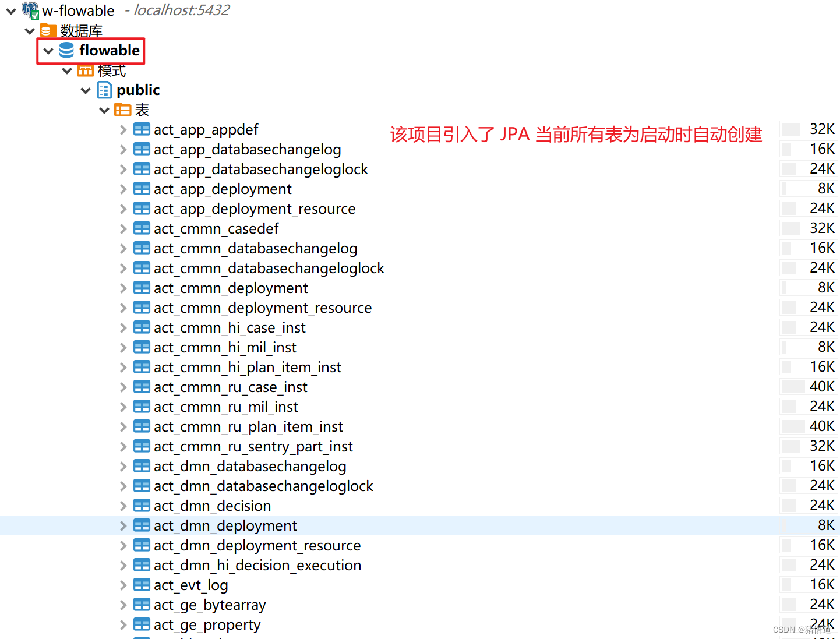Click the 40K size value of act_cmmn_ru_plan_item_inst
The width and height of the screenshot is (840, 639).
tap(822, 426)
